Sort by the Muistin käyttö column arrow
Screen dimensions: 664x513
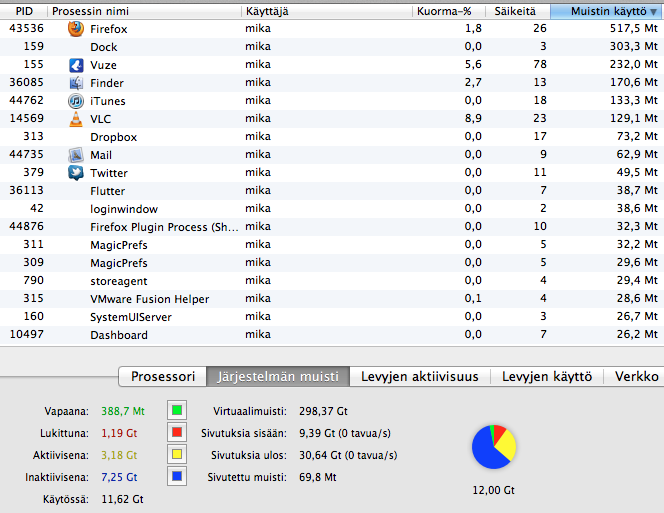[654, 12]
